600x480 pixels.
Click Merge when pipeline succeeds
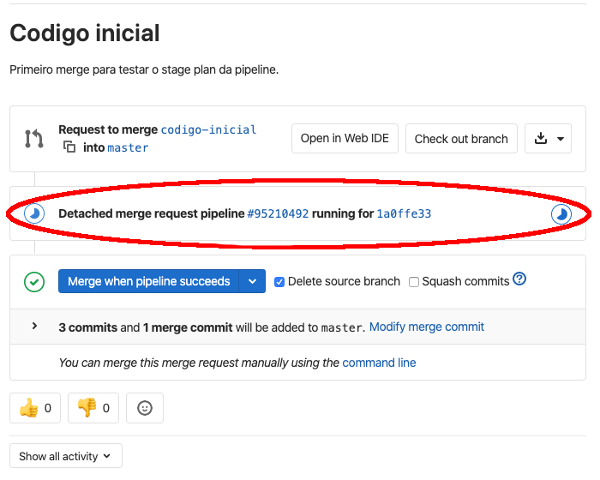[149, 281]
